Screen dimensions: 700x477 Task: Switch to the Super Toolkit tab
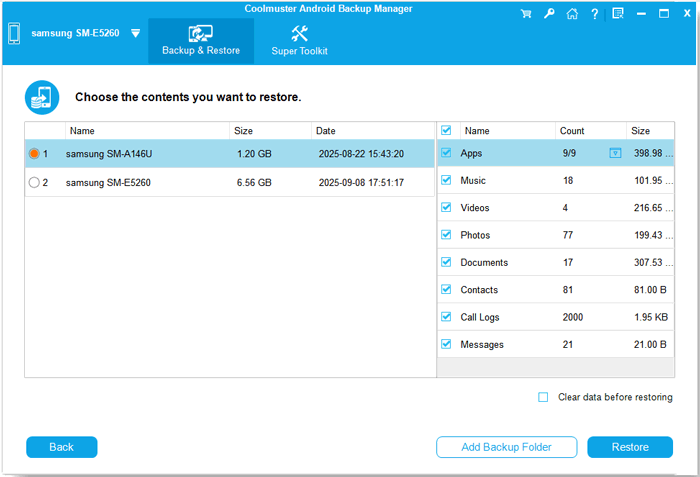(299, 41)
